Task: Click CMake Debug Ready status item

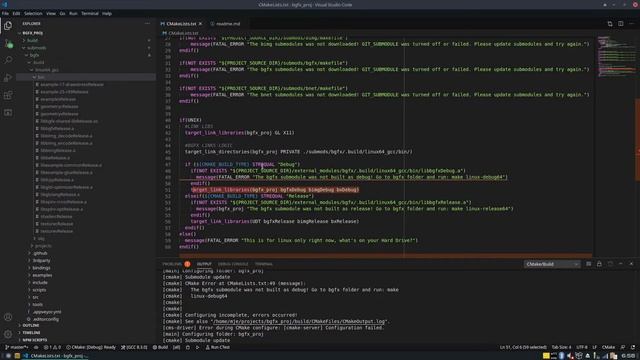Action: click(x=91, y=347)
